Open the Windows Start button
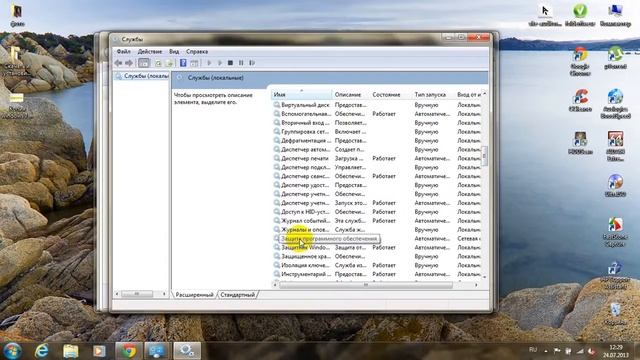Screen dimensions: 640x360 pos(12,351)
